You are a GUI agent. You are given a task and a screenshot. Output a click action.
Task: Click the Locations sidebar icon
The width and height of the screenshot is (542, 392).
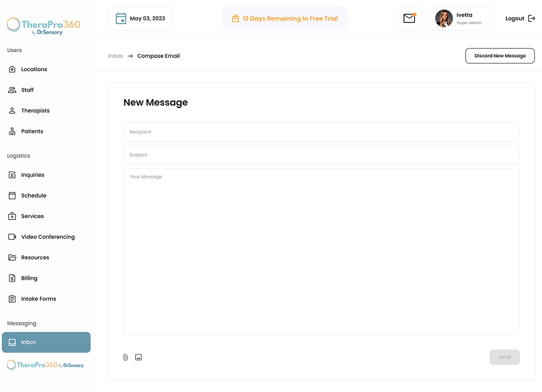(12, 69)
